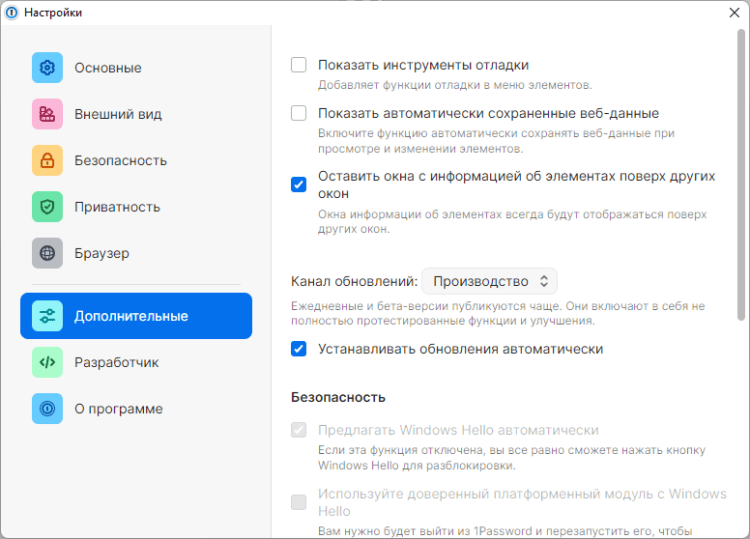
Task: Enable Показать инструменты отладки checkbox
Action: (x=299, y=65)
